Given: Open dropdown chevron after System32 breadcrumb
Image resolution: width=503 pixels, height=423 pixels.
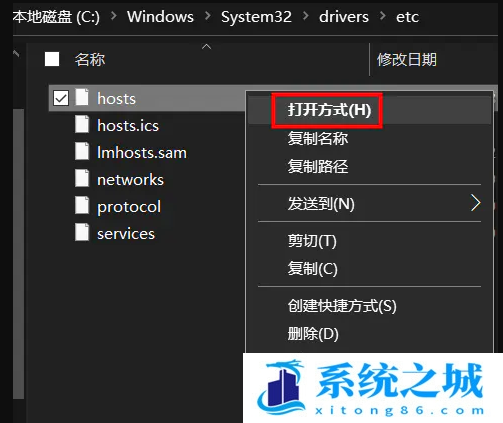Looking at the screenshot, I should [x=305, y=16].
